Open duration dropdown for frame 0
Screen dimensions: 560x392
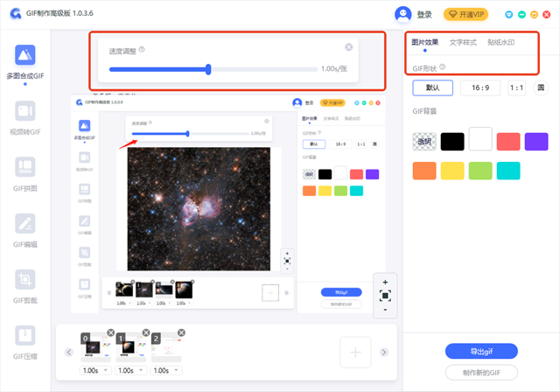[x=95, y=371]
